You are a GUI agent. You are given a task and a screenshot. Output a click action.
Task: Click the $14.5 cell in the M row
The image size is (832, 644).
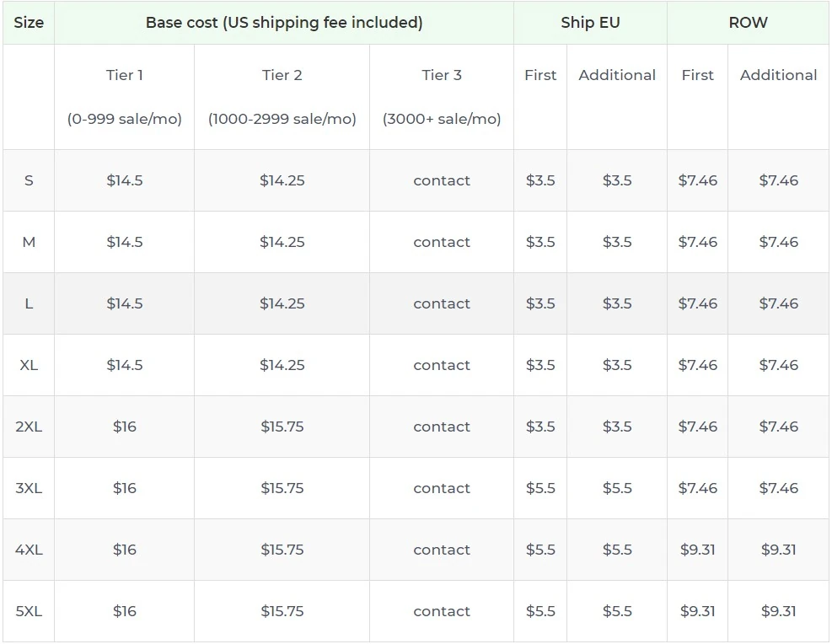pos(124,242)
